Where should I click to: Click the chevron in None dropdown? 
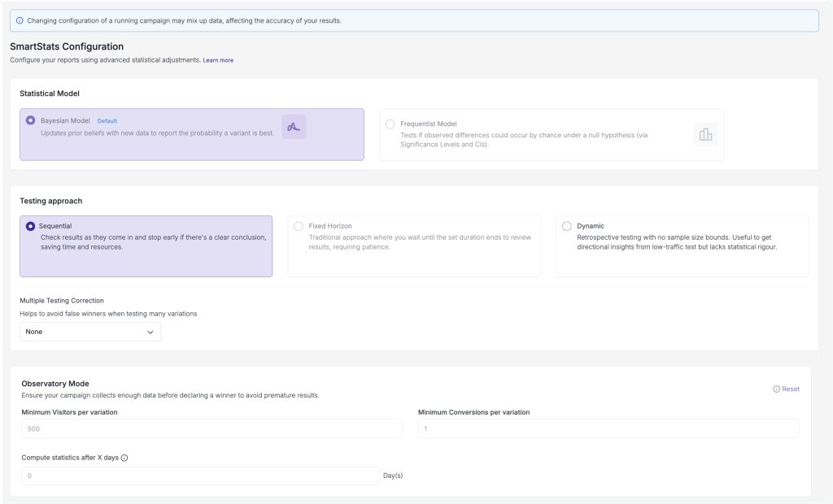(150, 332)
